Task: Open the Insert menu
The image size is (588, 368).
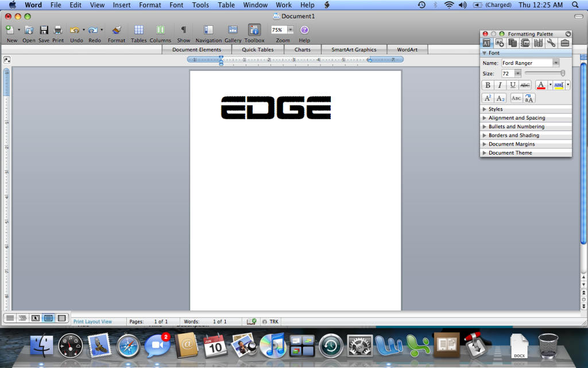Action: 122,5
